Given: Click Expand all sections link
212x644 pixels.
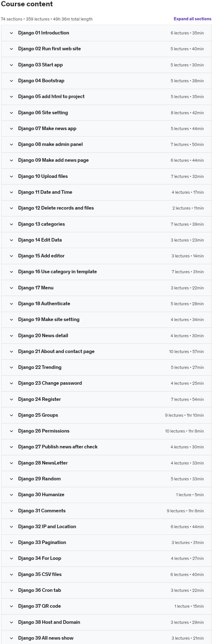Looking at the screenshot, I should [192, 19].
